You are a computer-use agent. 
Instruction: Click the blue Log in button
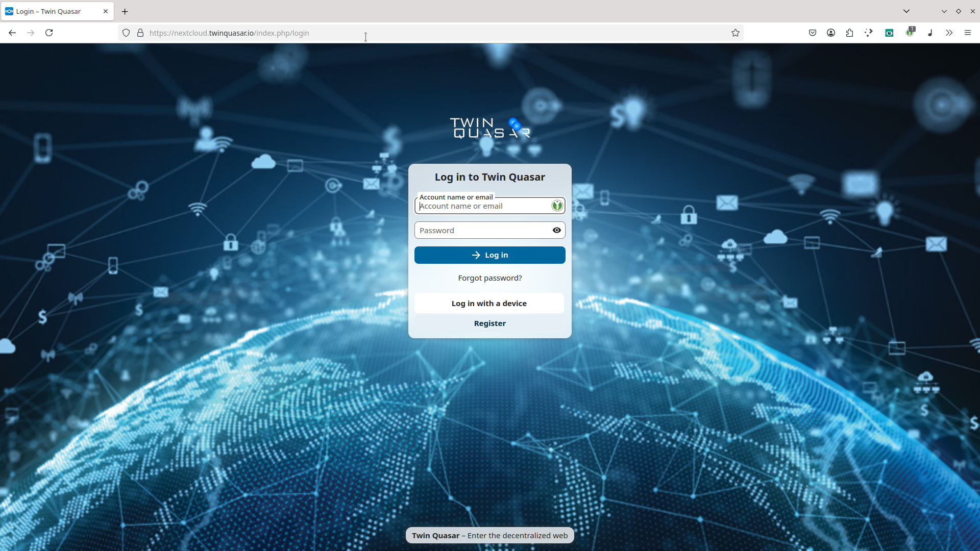[490, 255]
